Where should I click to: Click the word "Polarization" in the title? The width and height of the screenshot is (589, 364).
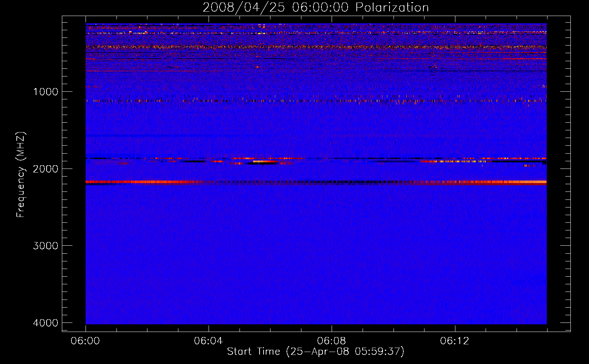[x=392, y=8]
